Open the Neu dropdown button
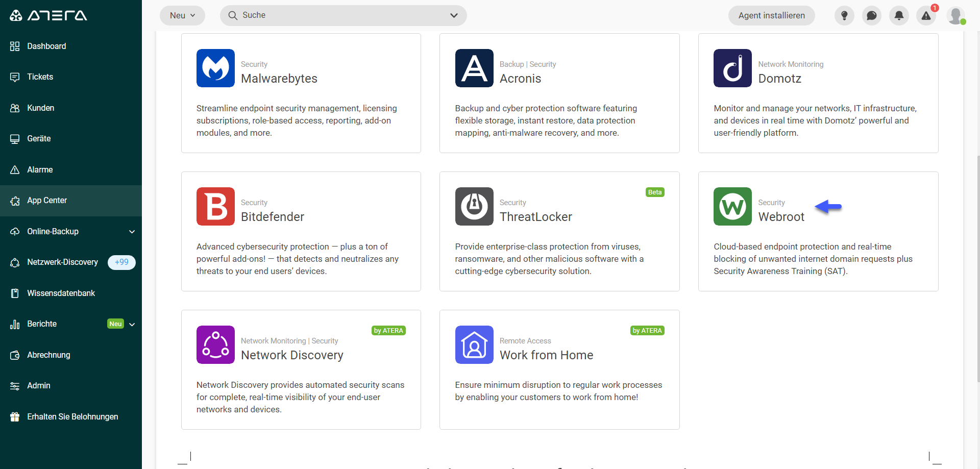 coord(182,15)
